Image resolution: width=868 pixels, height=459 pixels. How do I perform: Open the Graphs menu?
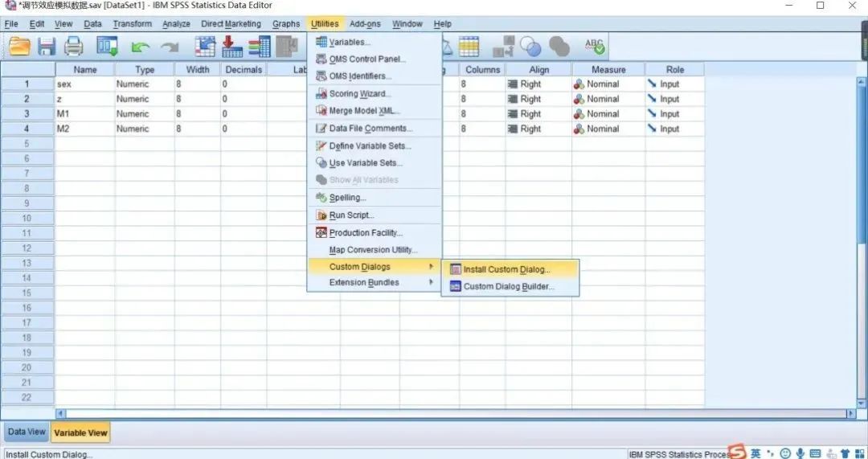click(285, 24)
